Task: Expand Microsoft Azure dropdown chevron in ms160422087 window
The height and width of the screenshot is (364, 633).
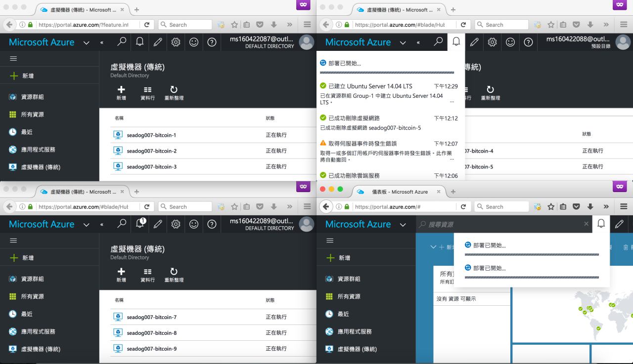Action: pos(87,43)
